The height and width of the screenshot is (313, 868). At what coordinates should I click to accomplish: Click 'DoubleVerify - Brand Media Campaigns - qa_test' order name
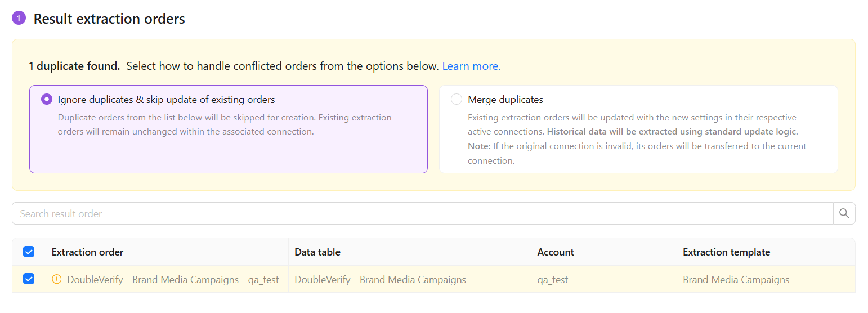point(173,280)
